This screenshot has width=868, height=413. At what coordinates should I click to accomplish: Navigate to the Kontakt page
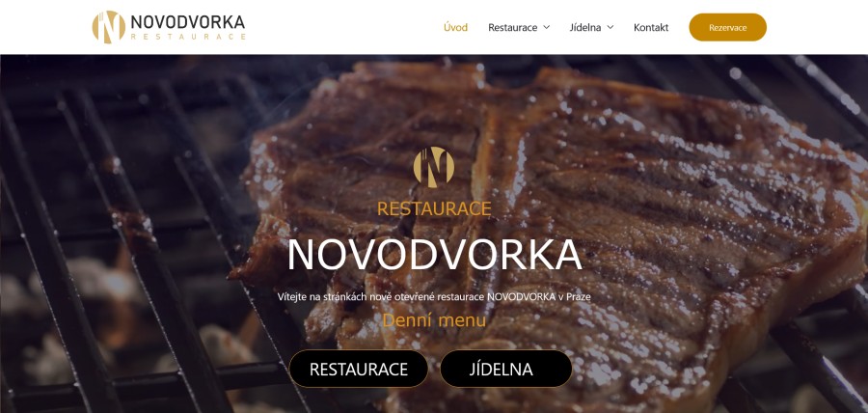(651, 27)
